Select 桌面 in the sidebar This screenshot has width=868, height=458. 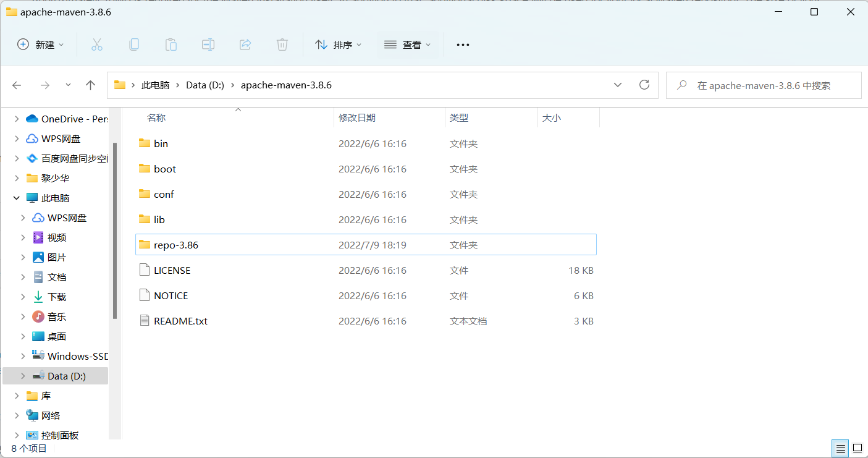click(49, 336)
